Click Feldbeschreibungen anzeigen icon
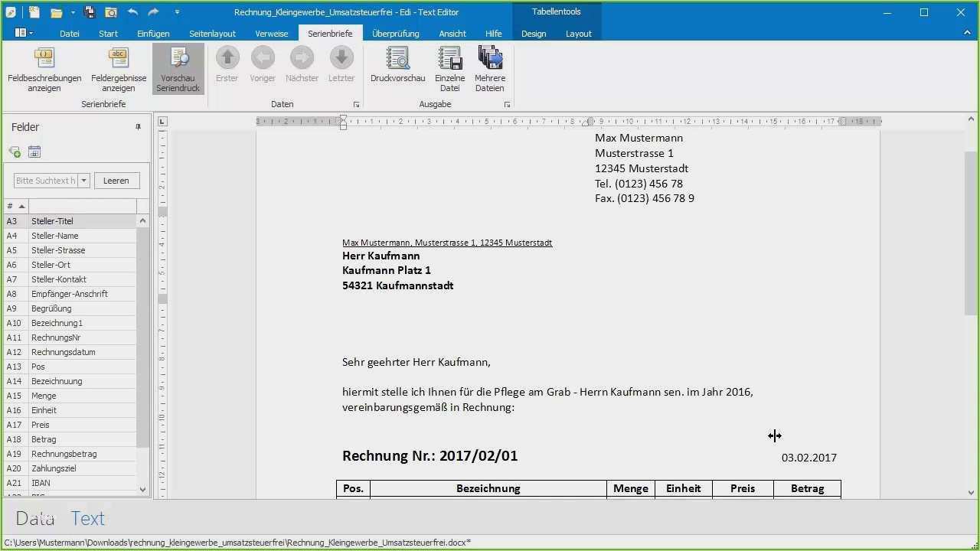The width and height of the screenshot is (980, 551). click(44, 59)
